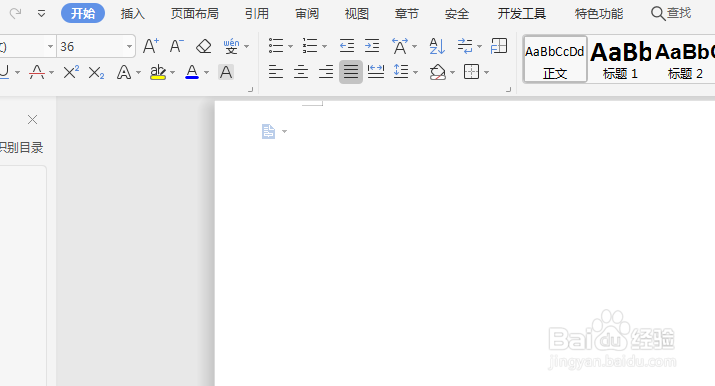Align text left

[276, 72]
